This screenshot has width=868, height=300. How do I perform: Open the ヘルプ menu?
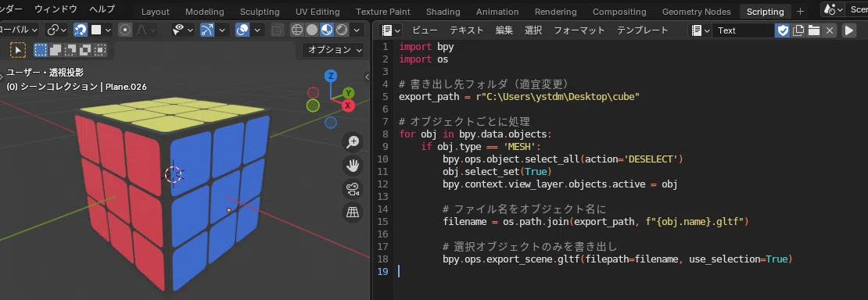tap(102, 9)
